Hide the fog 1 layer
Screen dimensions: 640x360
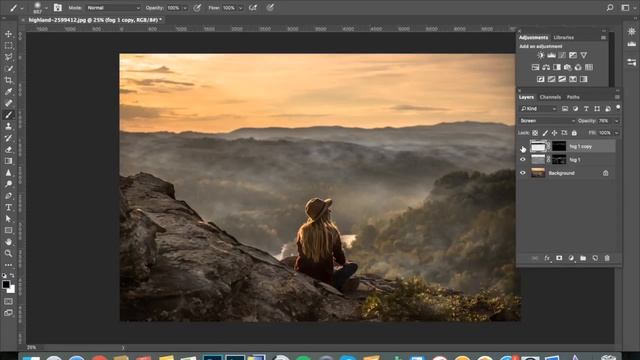[523, 160]
